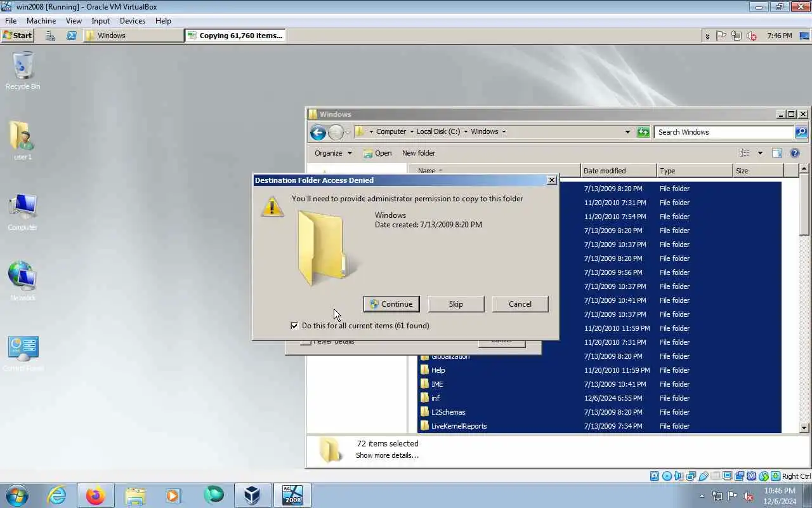Click the VirtualBox USB status icon

pos(703,476)
